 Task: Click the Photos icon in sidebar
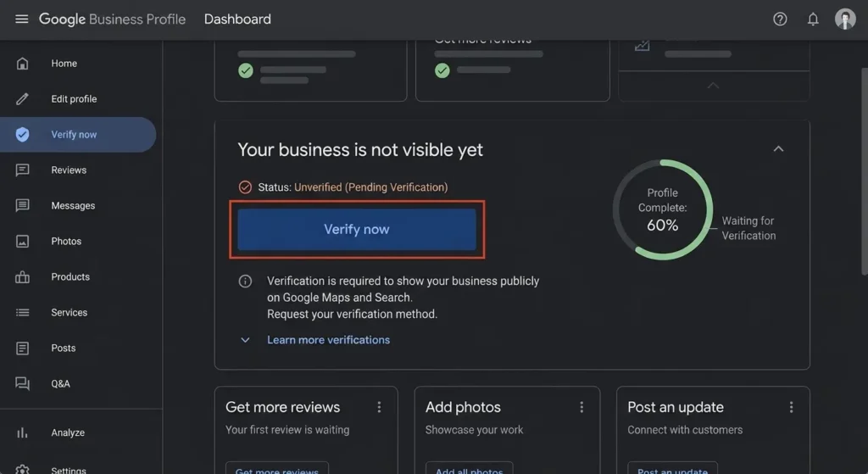22,242
